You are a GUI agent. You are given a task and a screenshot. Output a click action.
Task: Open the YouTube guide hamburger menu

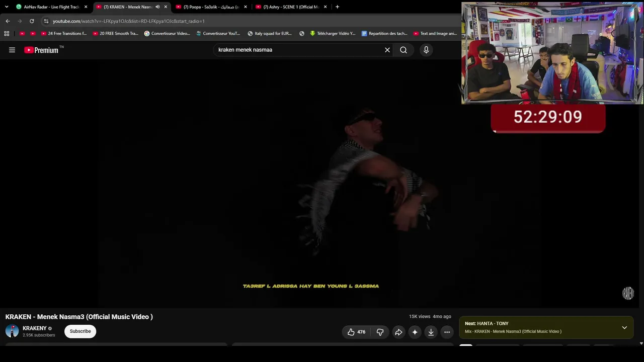[12, 50]
